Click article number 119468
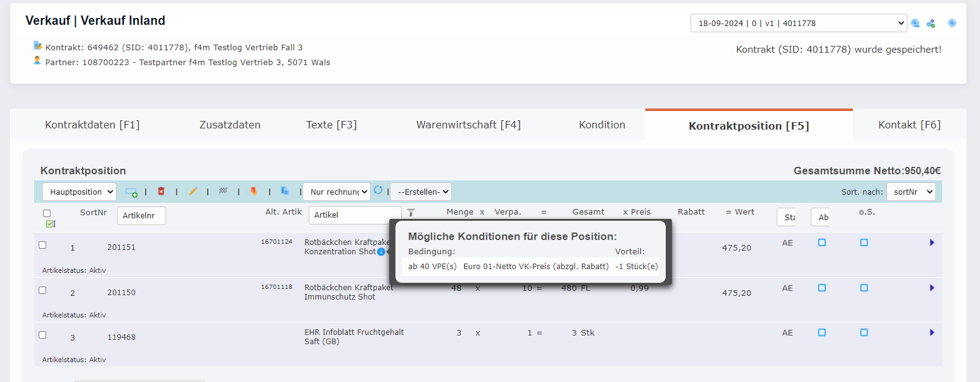 tap(121, 337)
